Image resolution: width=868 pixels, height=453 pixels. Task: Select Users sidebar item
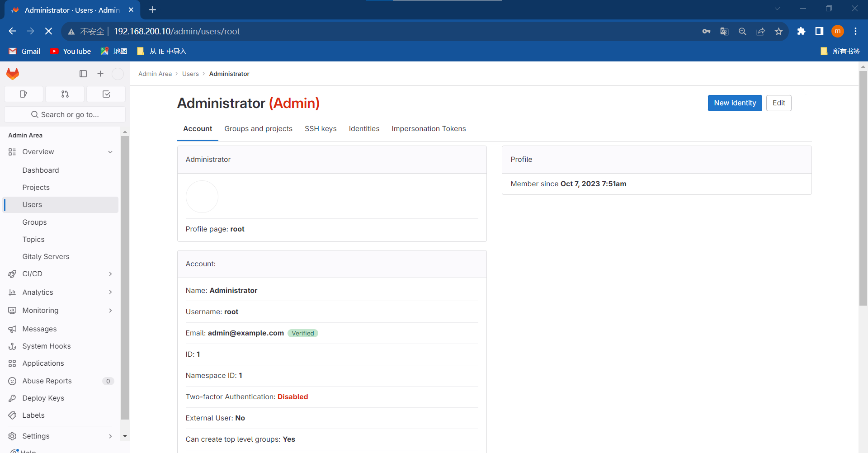point(61,205)
